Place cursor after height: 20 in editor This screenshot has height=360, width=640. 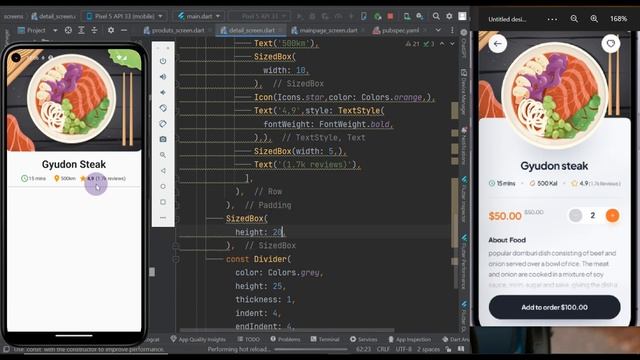pos(283,232)
